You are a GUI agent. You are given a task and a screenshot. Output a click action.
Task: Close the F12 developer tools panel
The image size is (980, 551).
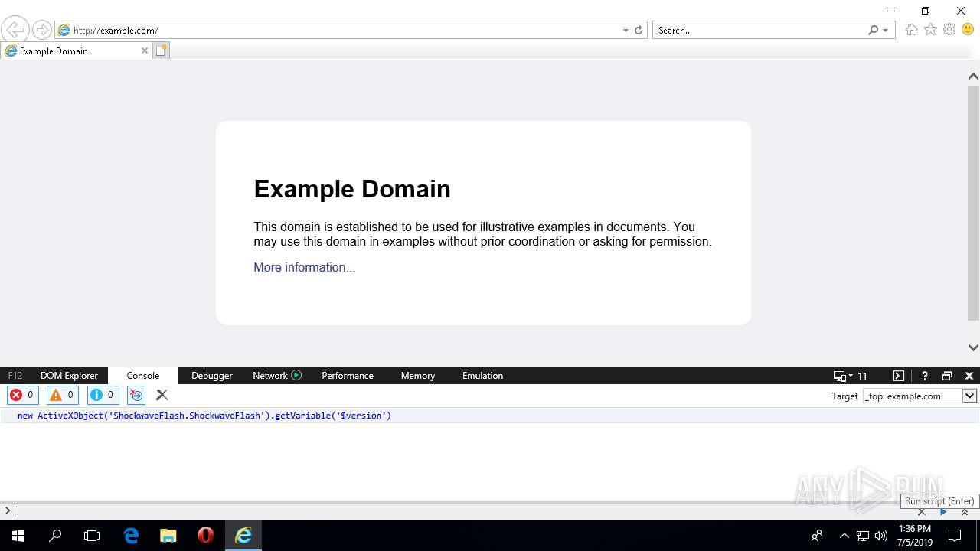pyautogui.click(x=969, y=376)
